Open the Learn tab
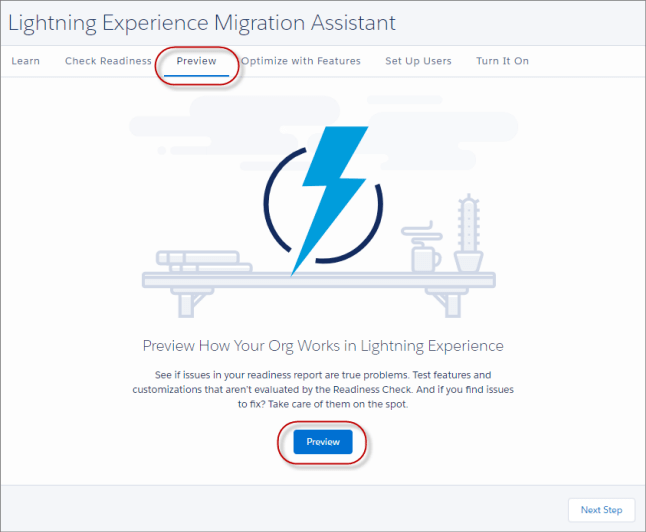 click(x=26, y=61)
